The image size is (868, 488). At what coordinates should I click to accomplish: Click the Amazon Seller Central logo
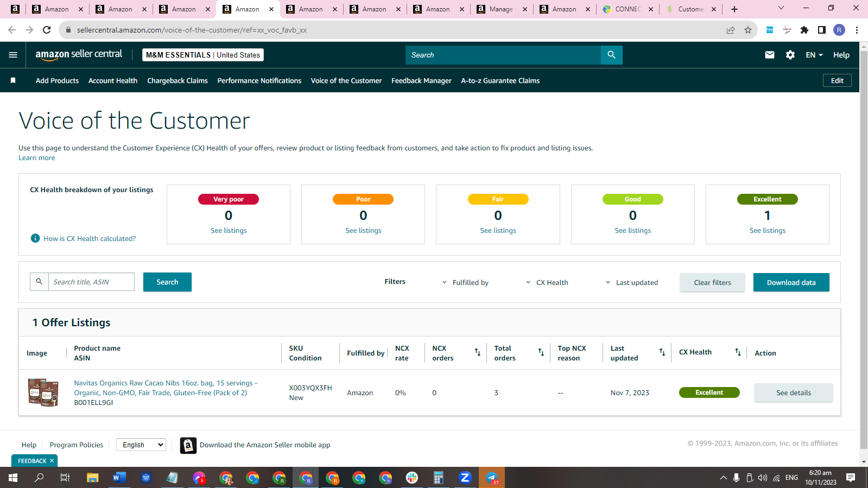79,55
